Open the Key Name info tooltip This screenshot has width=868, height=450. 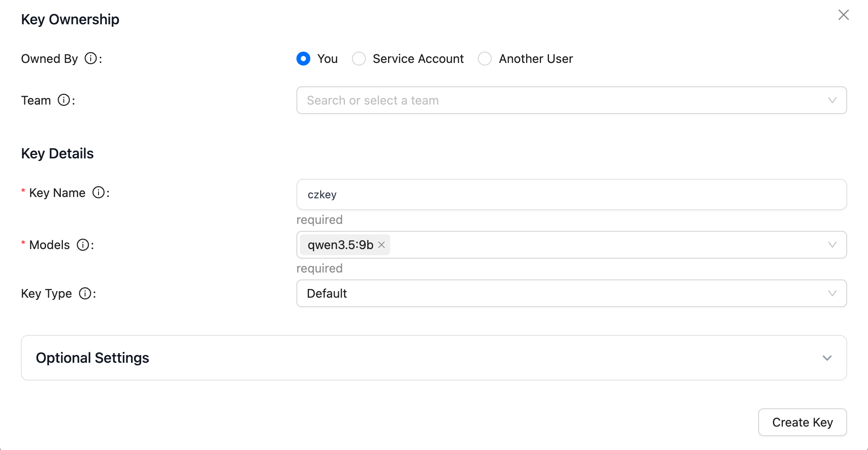pyautogui.click(x=99, y=192)
